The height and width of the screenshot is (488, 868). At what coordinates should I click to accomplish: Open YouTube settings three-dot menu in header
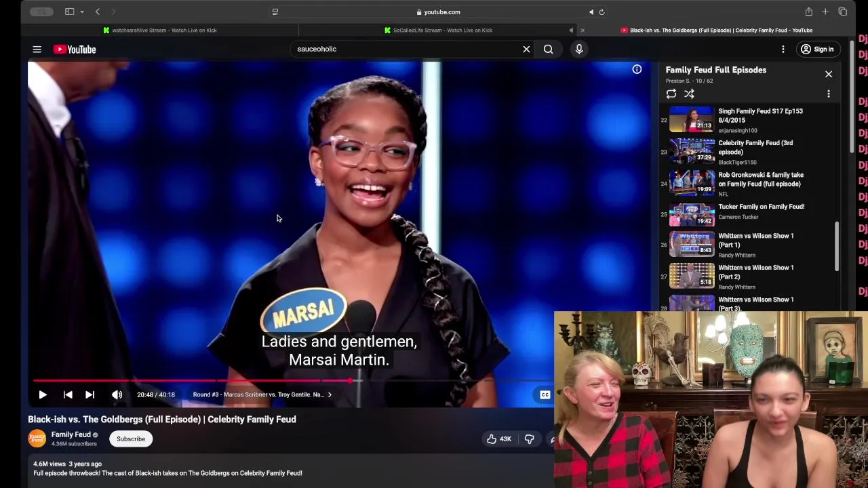coord(783,49)
